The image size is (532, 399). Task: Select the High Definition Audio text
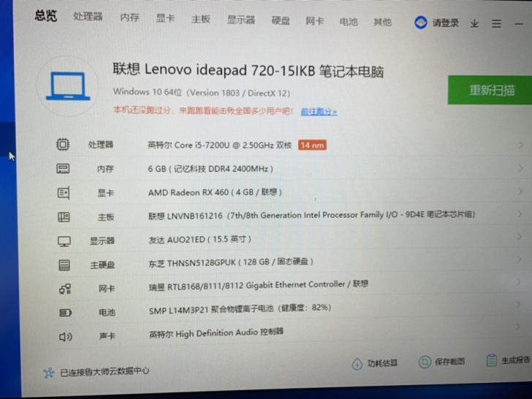216,333
